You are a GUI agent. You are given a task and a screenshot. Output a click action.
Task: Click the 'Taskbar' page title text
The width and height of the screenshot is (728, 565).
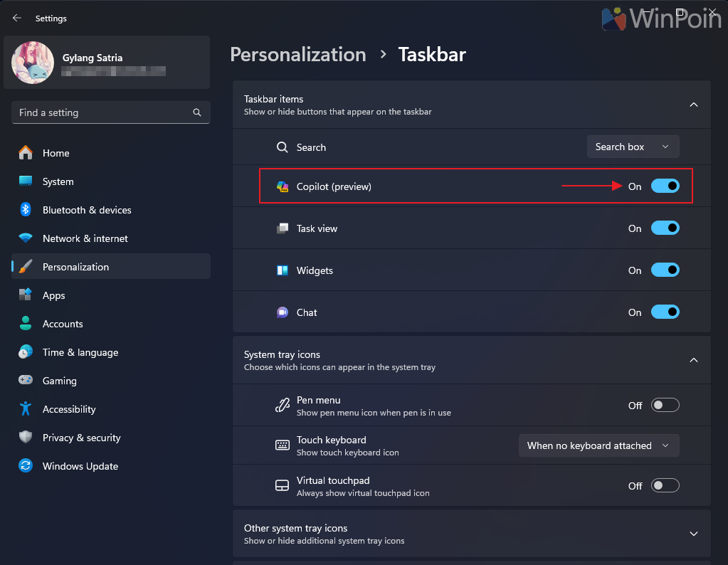pyautogui.click(x=432, y=55)
